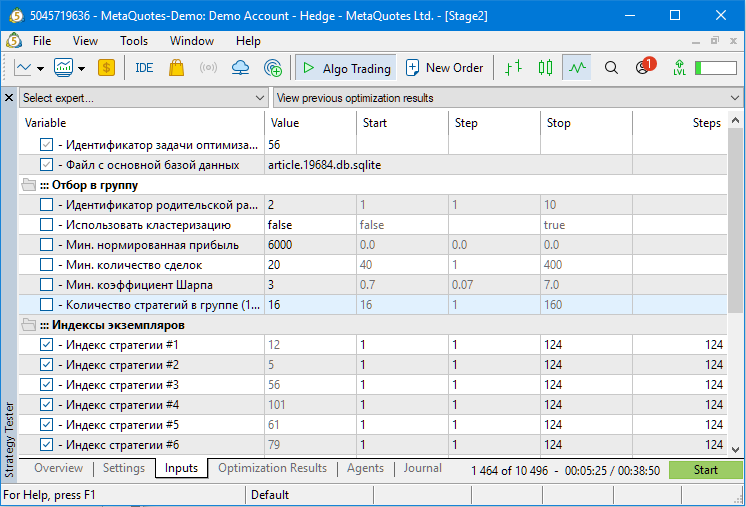Screen dimensions: 746x507
Task: Switch to the Journal tab
Action: (x=422, y=468)
